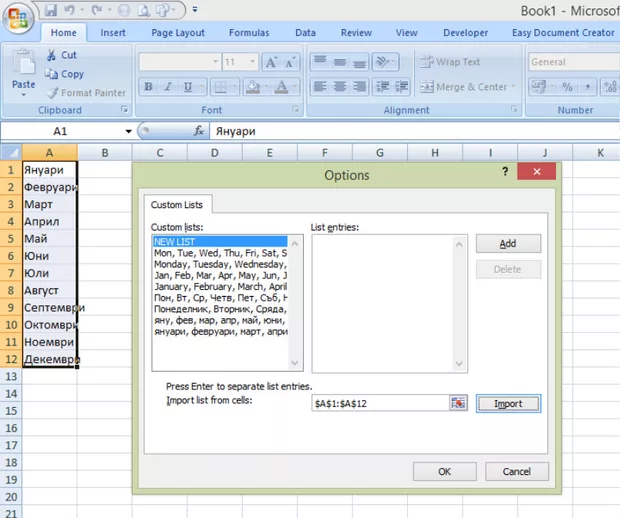Click the Increase Font Size icon
The image size is (620, 518).
click(270, 62)
